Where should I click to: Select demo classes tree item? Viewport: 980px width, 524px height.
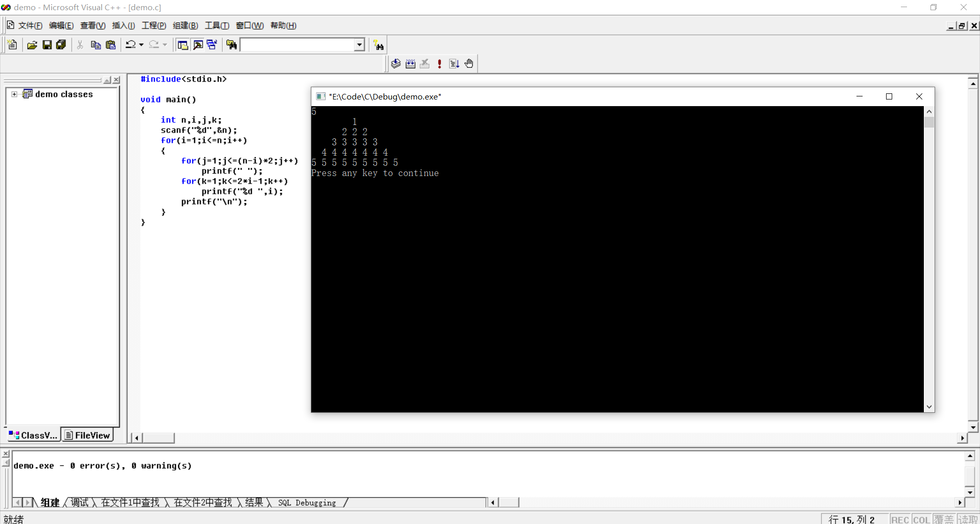(x=64, y=94)
